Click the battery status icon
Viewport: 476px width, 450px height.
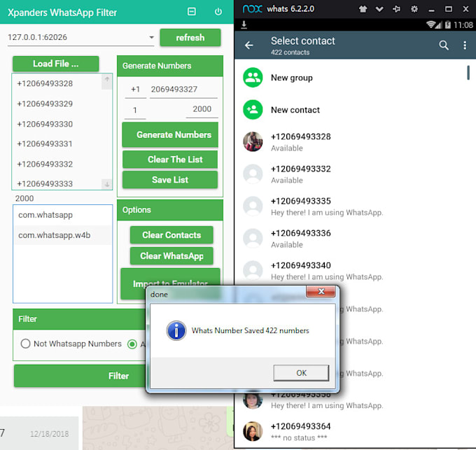tap(448, 24)
